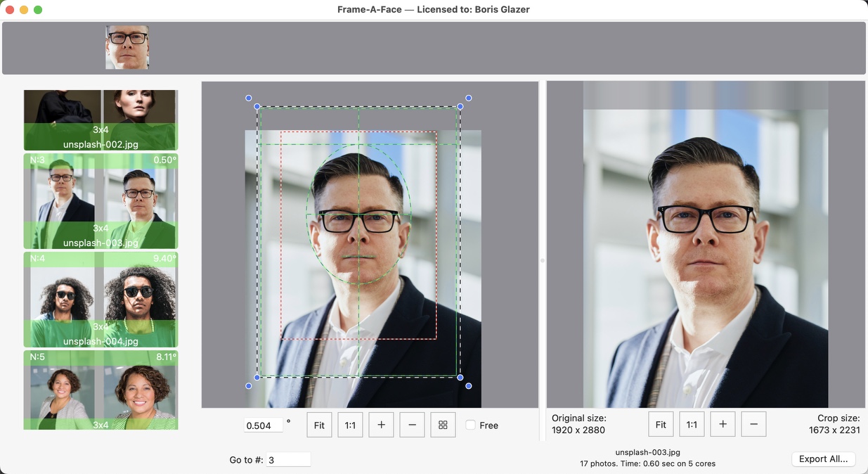Click the rotation angle field showing 0.504
This screenshot has height=474, width=868.
coord(264,425)
